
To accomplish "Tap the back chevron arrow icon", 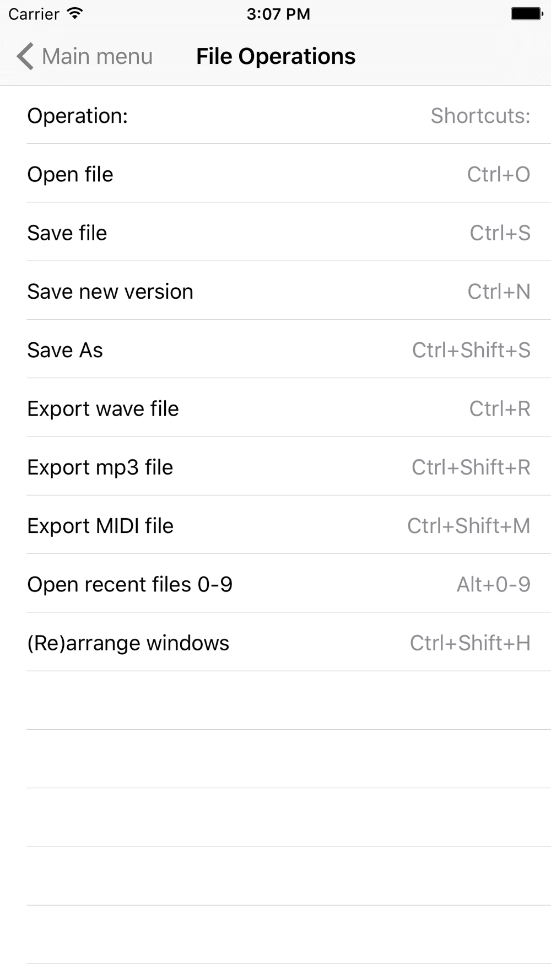I will click(x=25, y=56).
